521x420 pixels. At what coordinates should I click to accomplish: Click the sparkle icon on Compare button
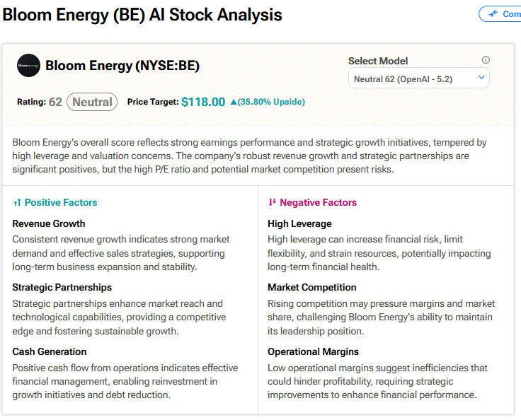[493, 13]
